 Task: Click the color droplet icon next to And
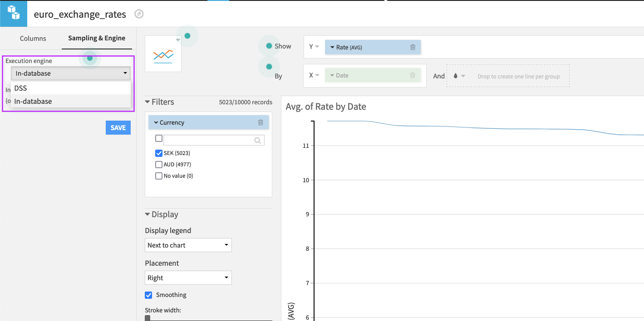pyautogui.click(x=456, y=76)
